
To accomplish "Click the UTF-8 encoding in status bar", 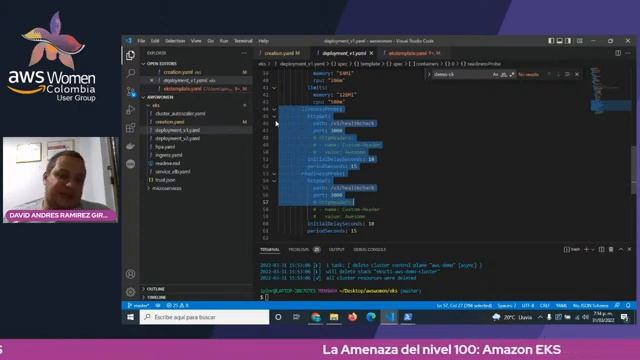I will coord(528,305).
